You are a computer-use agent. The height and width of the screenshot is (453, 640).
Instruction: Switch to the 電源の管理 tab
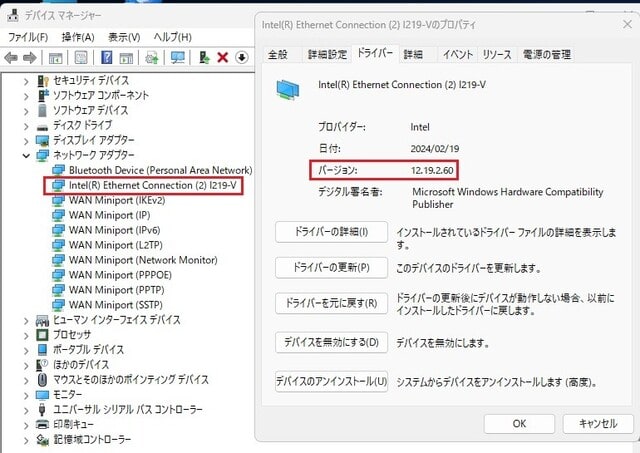click(x=547, y=54)
